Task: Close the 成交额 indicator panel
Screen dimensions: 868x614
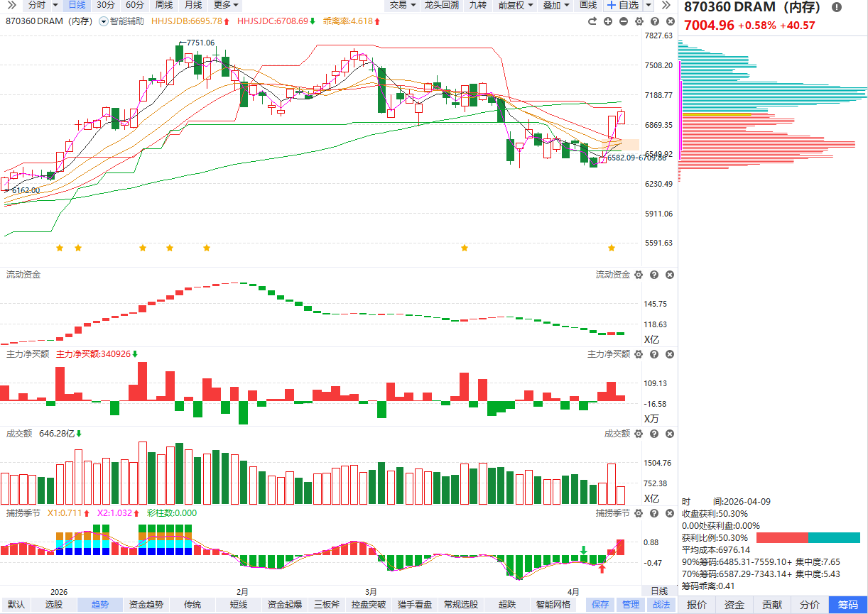Action: (x=670, y=434)
